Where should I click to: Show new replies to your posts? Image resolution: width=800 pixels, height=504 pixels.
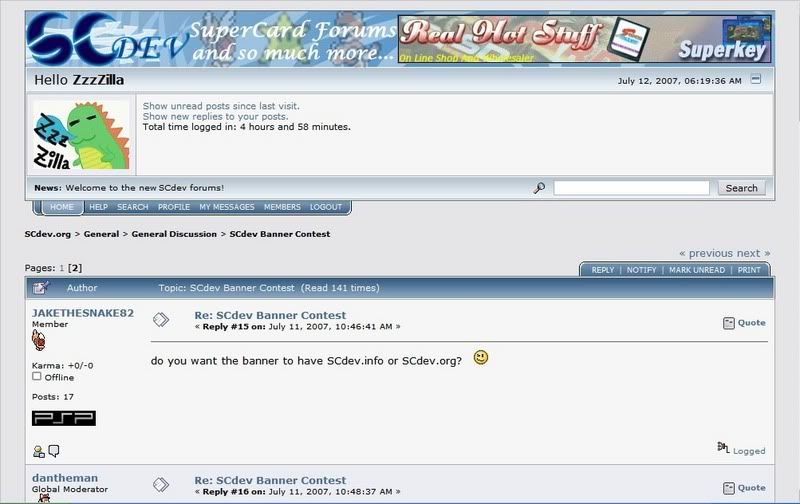(x=215, y=116)
